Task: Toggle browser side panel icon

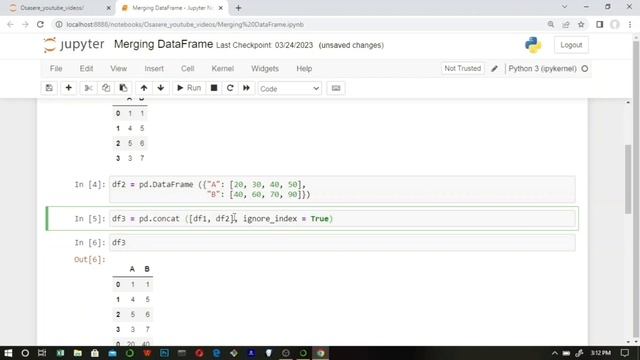Action: coord(600,24)
